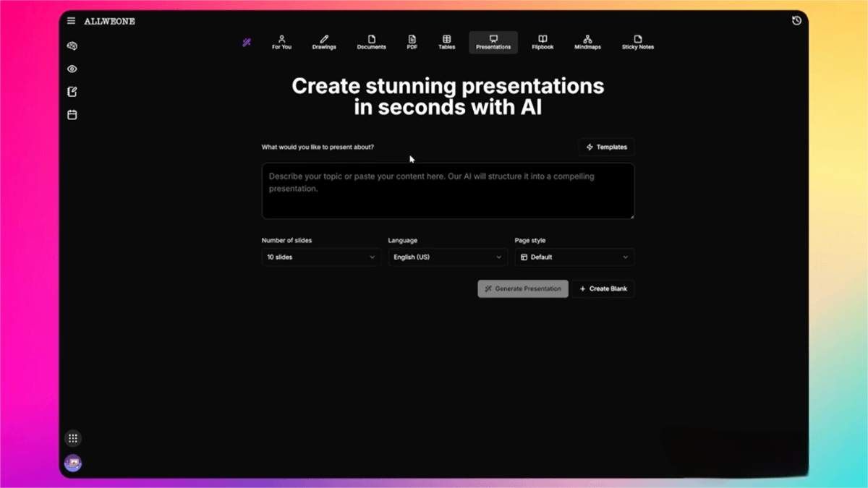Click the Generate Presentation button
868x488 pixels.
point(522,288)
